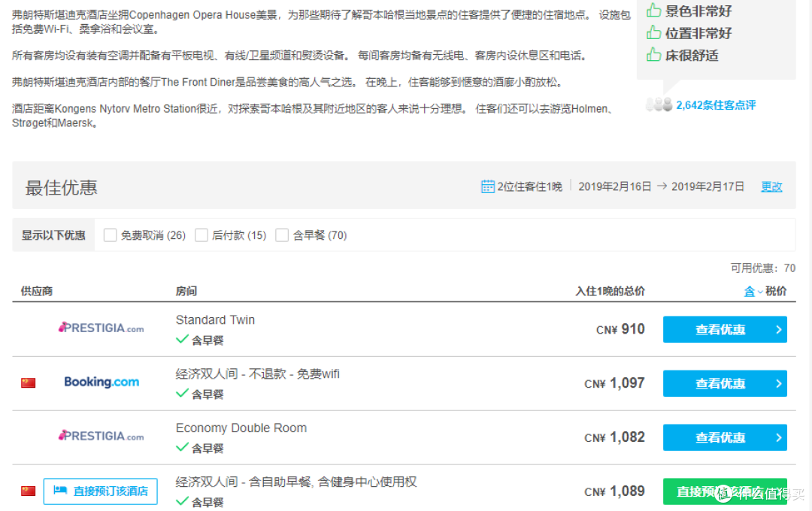Click the Economy Double Room name
812x511 pixels.
[241, 428]
